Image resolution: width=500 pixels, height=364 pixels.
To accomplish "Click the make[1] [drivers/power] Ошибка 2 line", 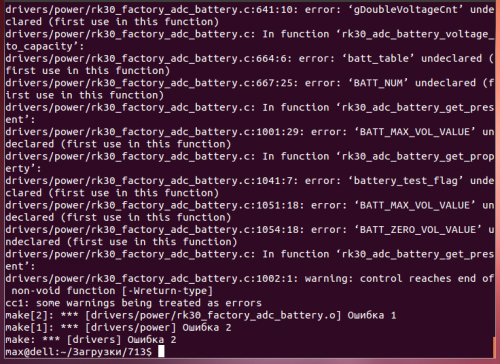I will coord(118,328).
